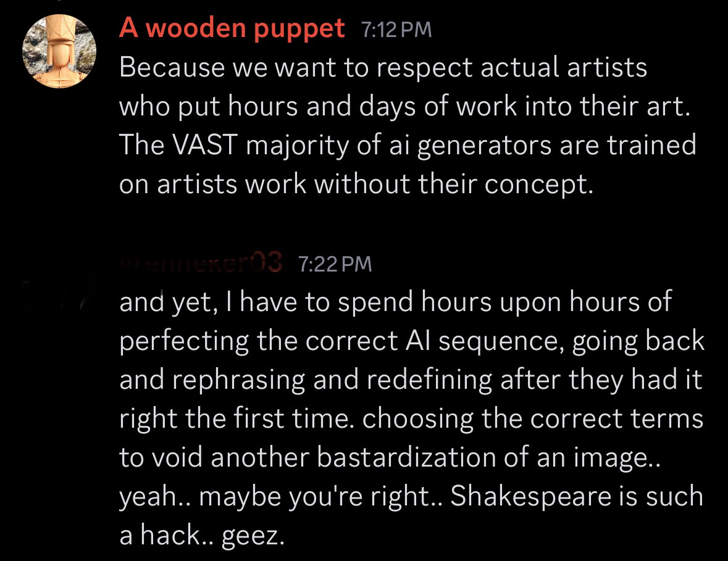Image resolution: width=728 pixels, height=561 pixels.
Task: Click the line starting "and rephrasing and redefining"
Action: click(x=411, y=380)
